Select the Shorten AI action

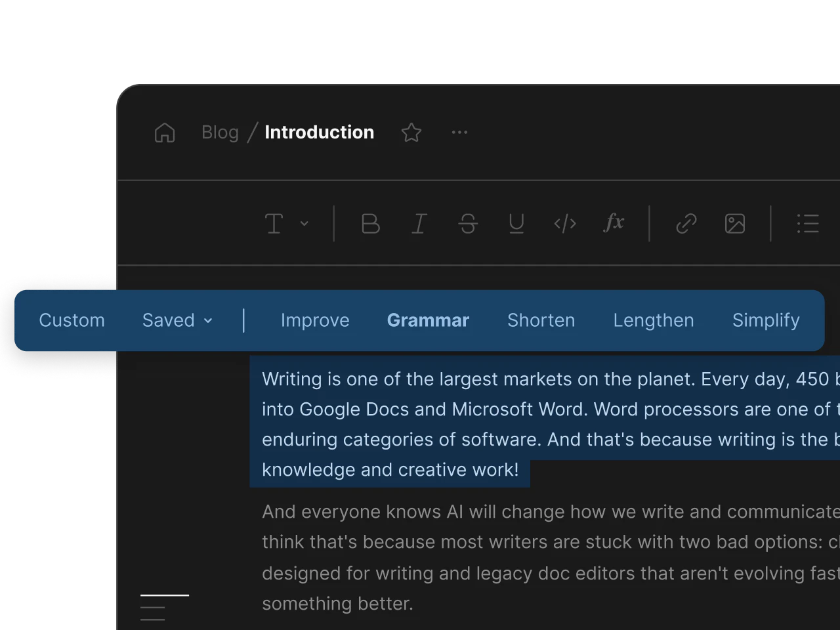coord(541,320)
